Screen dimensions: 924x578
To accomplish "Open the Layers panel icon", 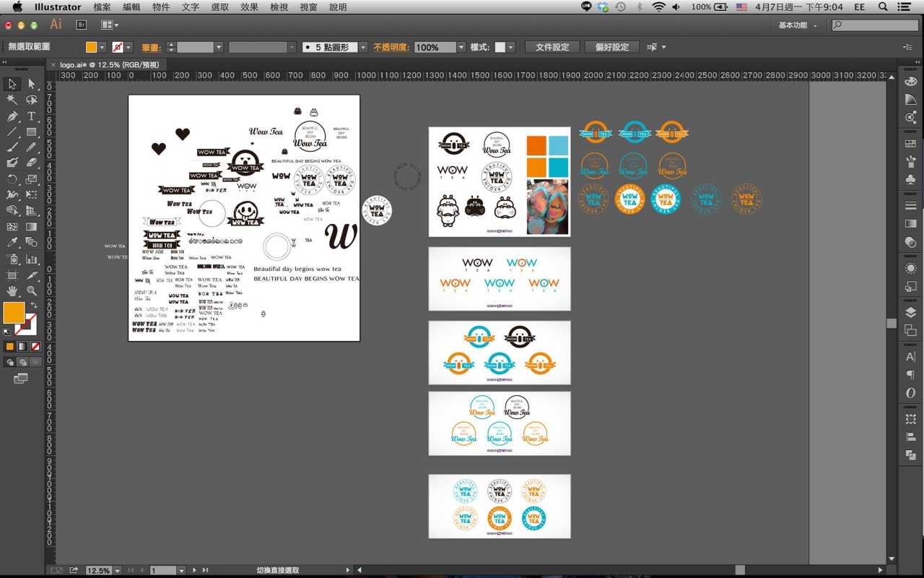I will coord(910,313).
